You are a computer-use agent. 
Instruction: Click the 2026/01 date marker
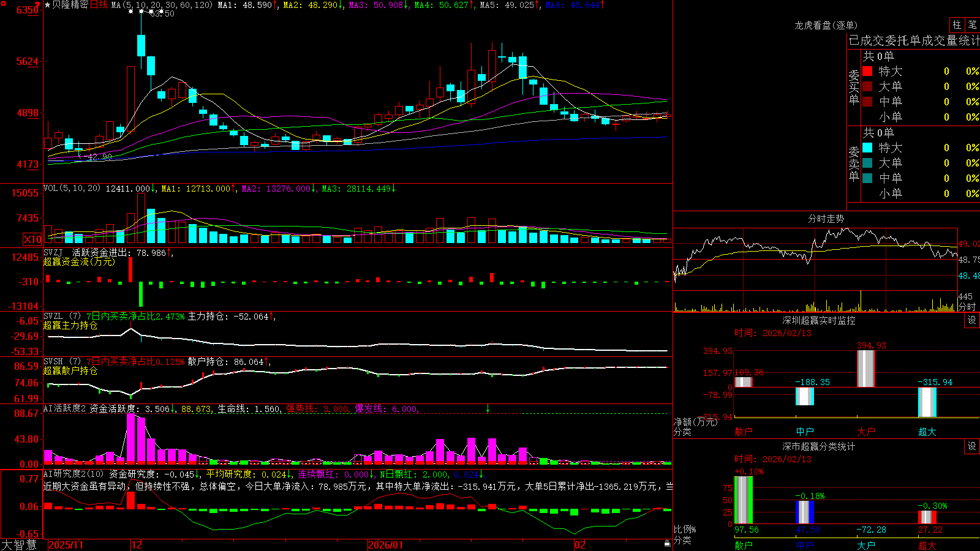tap(385, 545)
